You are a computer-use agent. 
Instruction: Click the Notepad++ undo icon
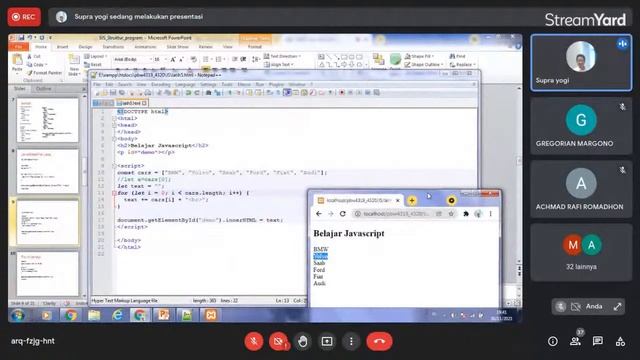[188, 93]
